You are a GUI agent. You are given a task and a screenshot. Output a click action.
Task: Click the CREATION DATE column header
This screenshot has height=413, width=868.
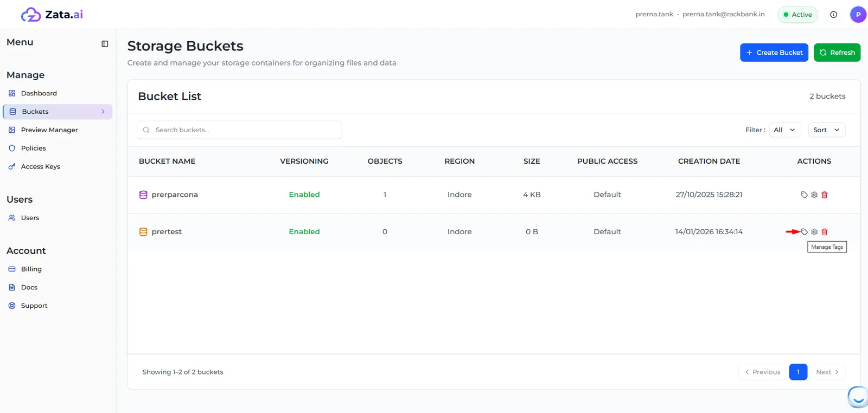coord(709,162)
